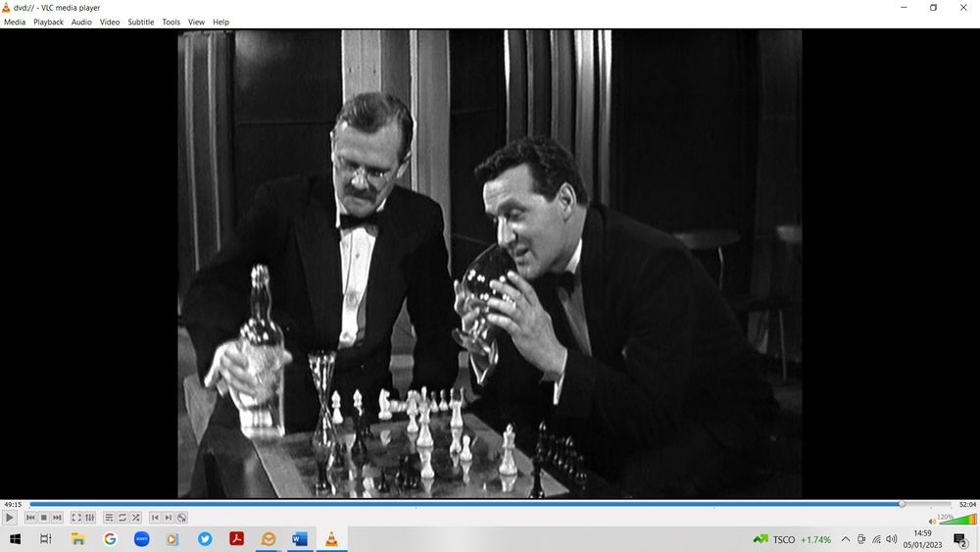The width and height of the screenshot is (980, 552).
Task: Toggle random shuffle playback
Action: pos(135,518)
